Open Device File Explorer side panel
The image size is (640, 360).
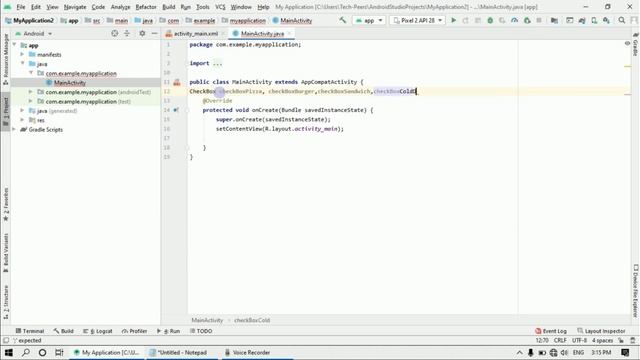[x=636, y=290]
